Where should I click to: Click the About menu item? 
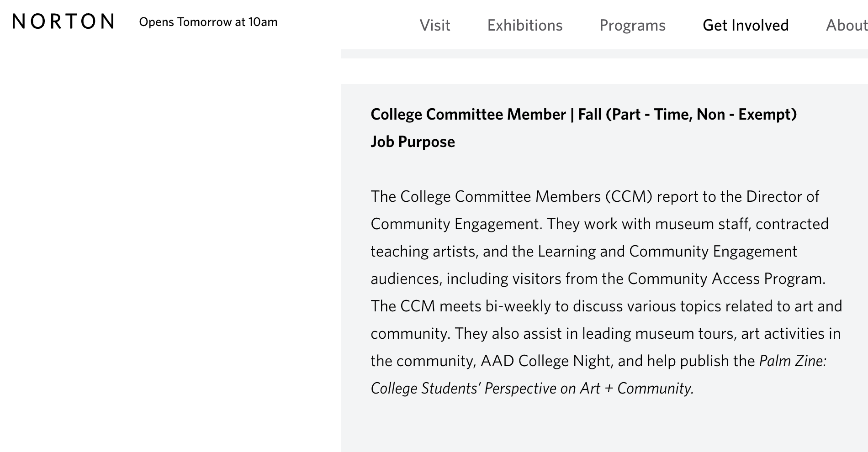coord(846,25)
